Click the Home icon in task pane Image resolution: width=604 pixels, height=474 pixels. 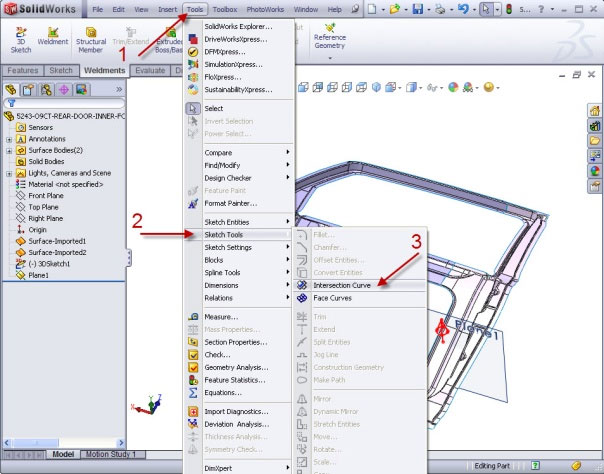click(595, 111)
